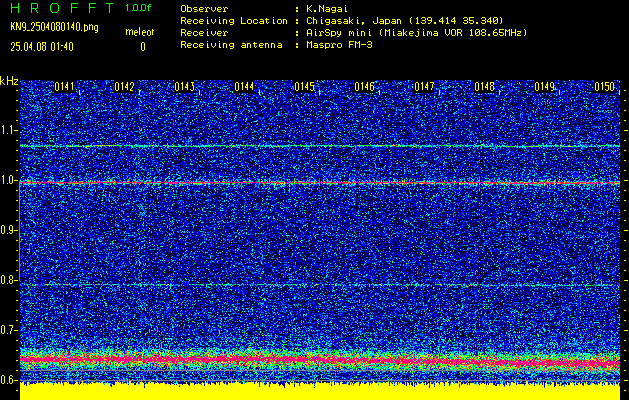This screenshot has height=400, width=629.
Task: Click the faint spectral line near 0.79 kHz
Action: click(x=320, y=285)
